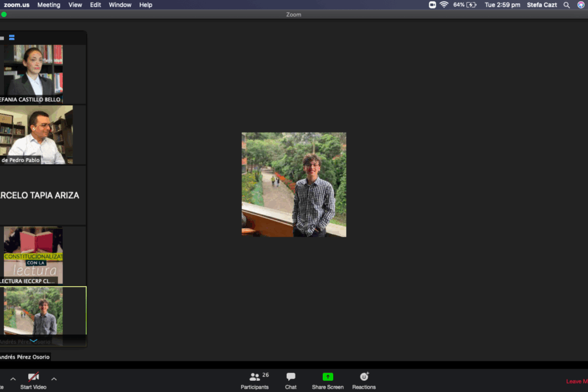588x392 pixels.
Task: Click the red Leave Meeting button
Action: pyautogui.click(x=575, y=382)
